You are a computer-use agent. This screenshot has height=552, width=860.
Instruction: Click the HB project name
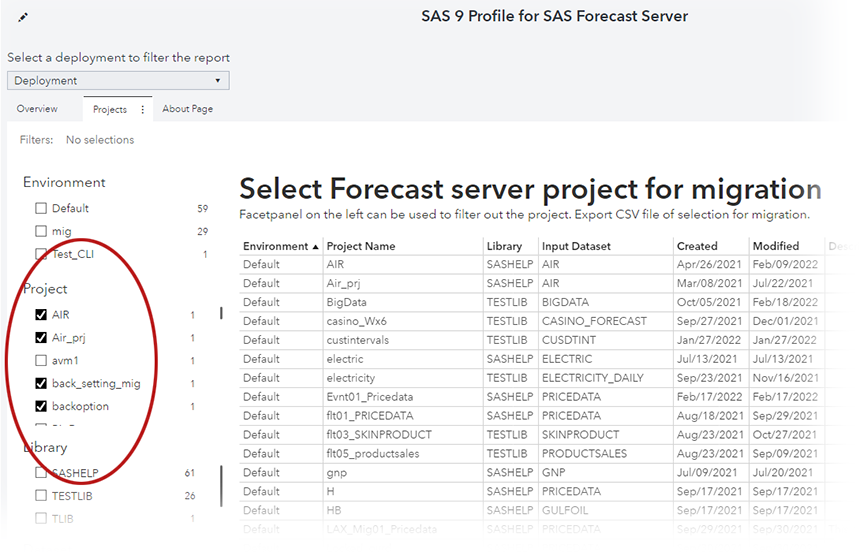point(333,510)
